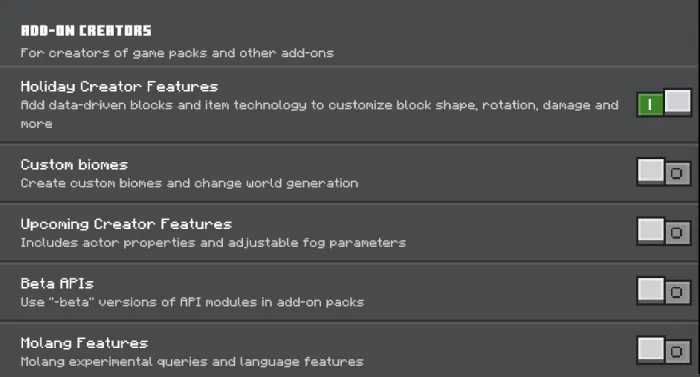This screenshot has width=700, height=377.
Task: Click the 'Use -beta versions' description text
Action: click(192, 302)
